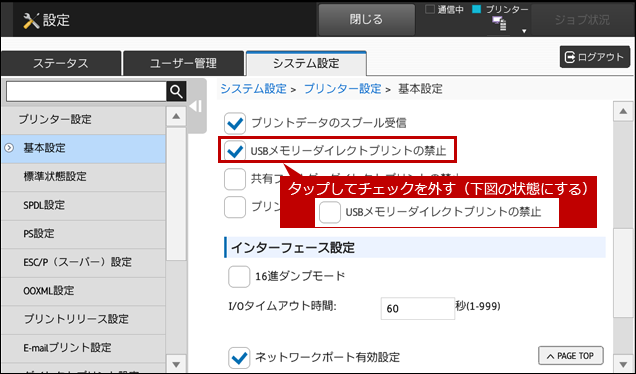The width and height of the screenshot is (636, 374).
Task: Open 標準状態設定 in the sidebar
Action: (84, 177)
